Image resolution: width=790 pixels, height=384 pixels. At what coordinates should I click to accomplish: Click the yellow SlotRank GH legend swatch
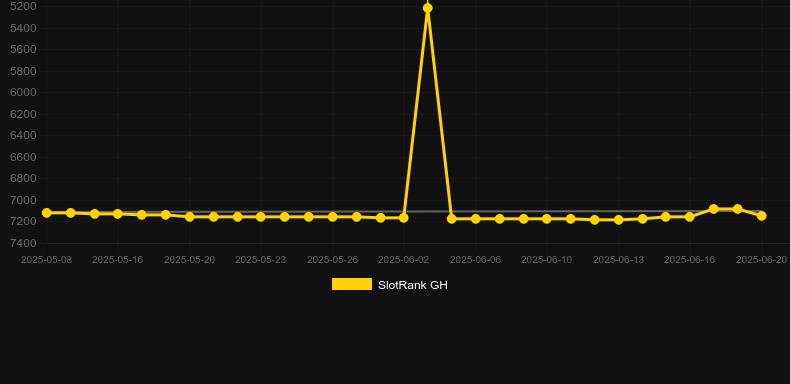point(352,284)
